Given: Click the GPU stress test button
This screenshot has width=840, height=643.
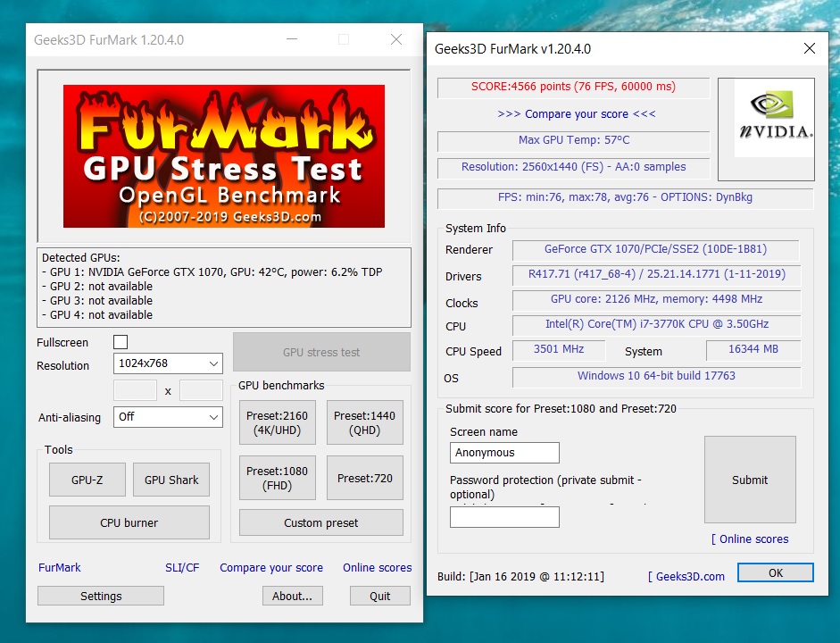Looking at the screenshot, I should [321, 352].
